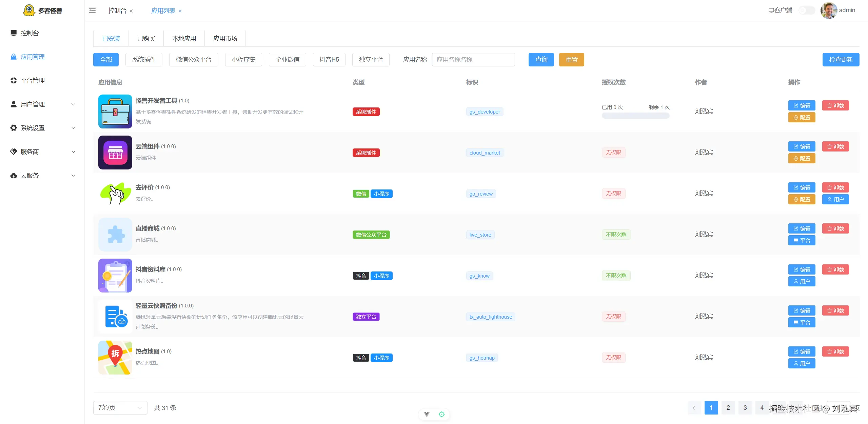Click the 检查更新 button
The height and width of the screenshot is (424, 868).
[841, 60]
